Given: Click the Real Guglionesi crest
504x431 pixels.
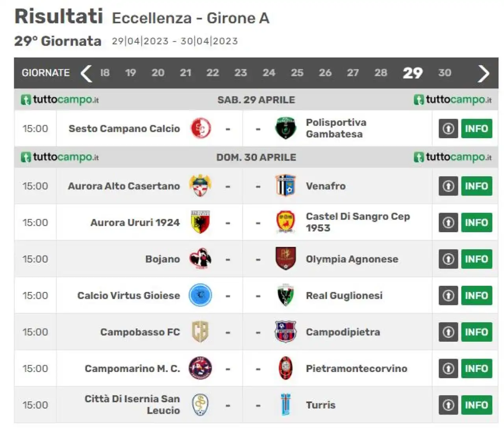Looking at the screenshot, I should click(x=285, y=295).
